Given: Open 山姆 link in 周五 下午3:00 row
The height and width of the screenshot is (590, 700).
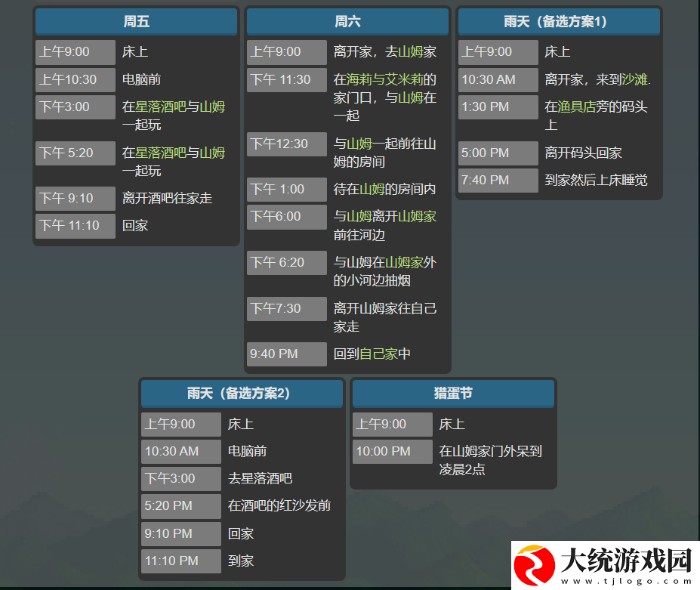Looking at the screenshot, I should (212, 107).
